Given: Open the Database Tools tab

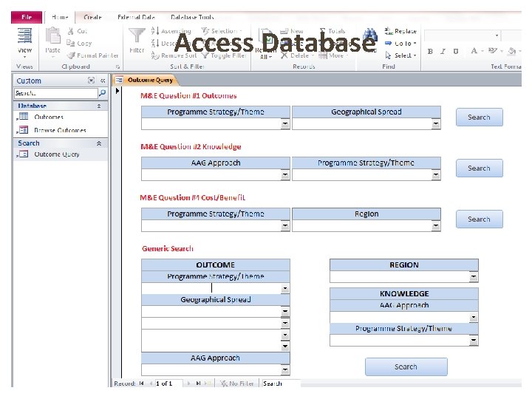Looking at the screenshot, I should [192, 17].
